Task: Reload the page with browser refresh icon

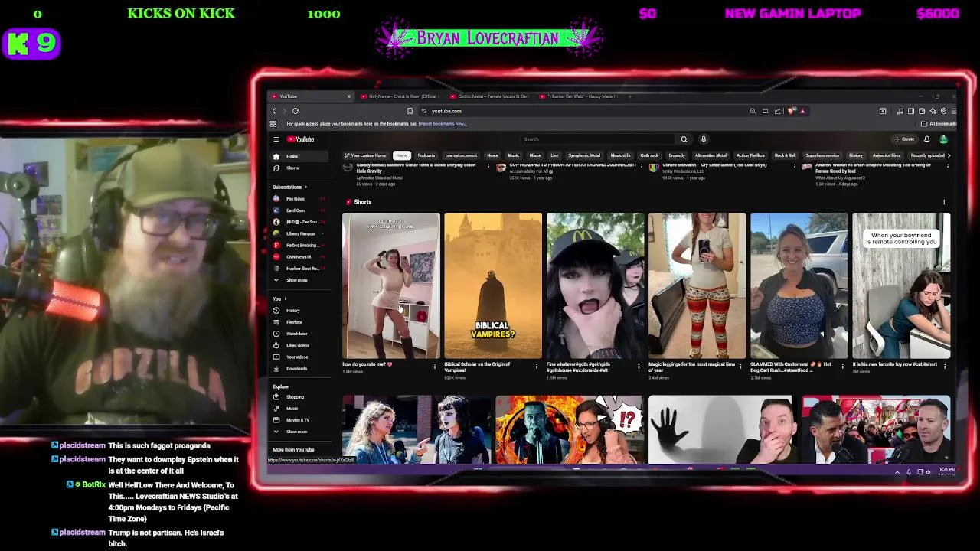Action: (296, 111)
